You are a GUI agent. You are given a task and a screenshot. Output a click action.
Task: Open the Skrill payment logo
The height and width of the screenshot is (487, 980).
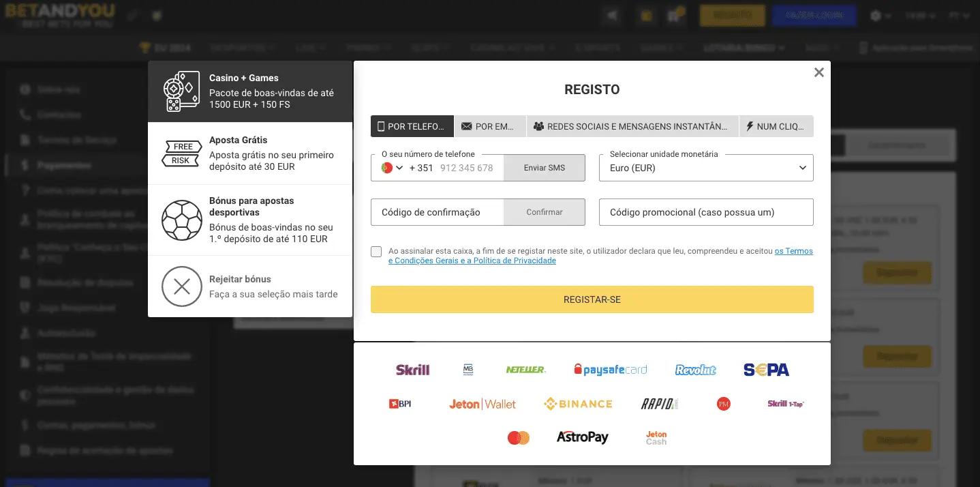412,369
